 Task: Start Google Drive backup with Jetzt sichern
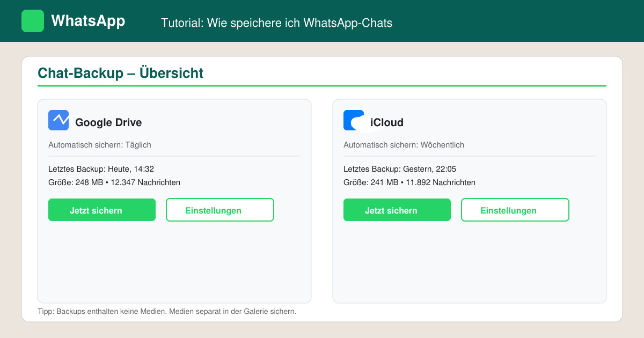[x=102, y=210]
